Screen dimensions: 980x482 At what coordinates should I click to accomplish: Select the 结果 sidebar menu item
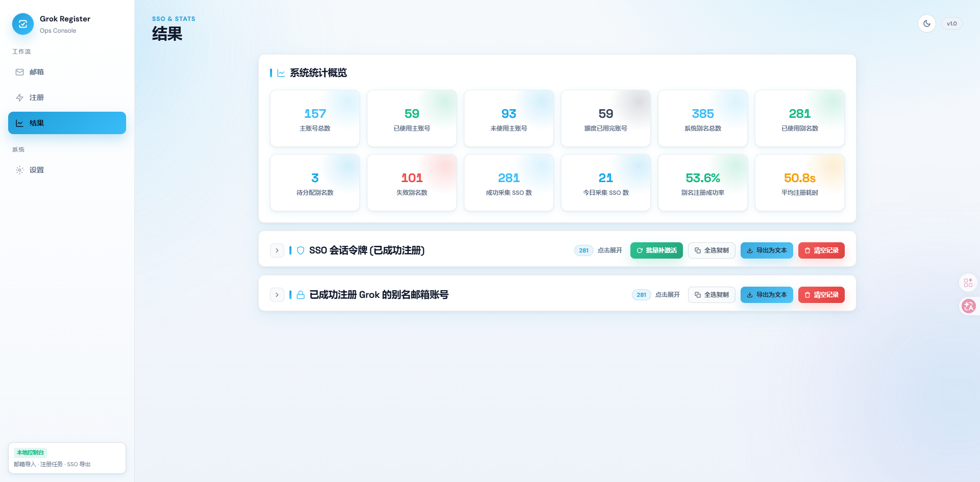click(x=67, y=123)
